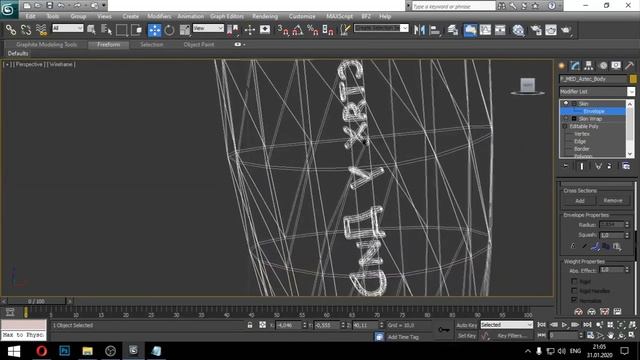The height and width of the screenshot is (360, 640).
Task: Toggle Auto Key mode
Action: pyautogui.click(x=467, y=325)
